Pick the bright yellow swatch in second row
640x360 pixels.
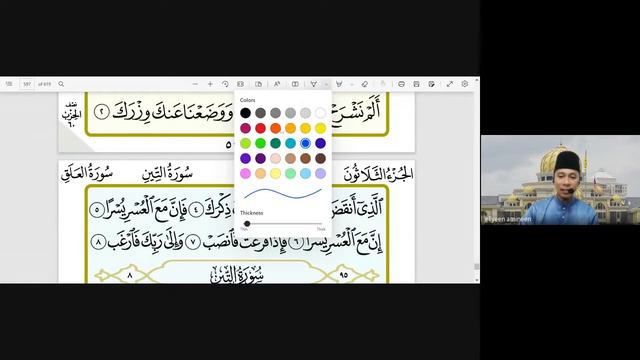coord(320,128)
